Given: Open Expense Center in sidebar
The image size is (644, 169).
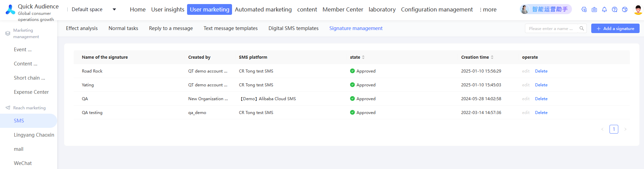Looking at the screenshot, I should click(x=31, y=92).
